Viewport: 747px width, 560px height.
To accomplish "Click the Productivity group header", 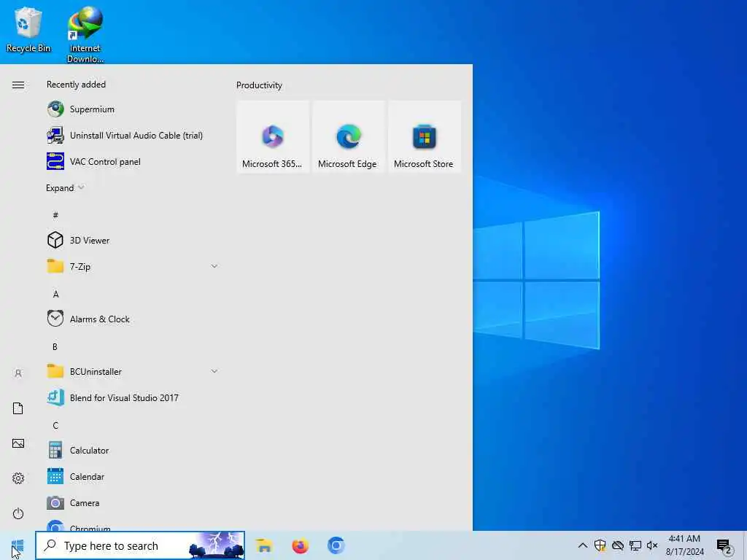I will tap(259, 85).
